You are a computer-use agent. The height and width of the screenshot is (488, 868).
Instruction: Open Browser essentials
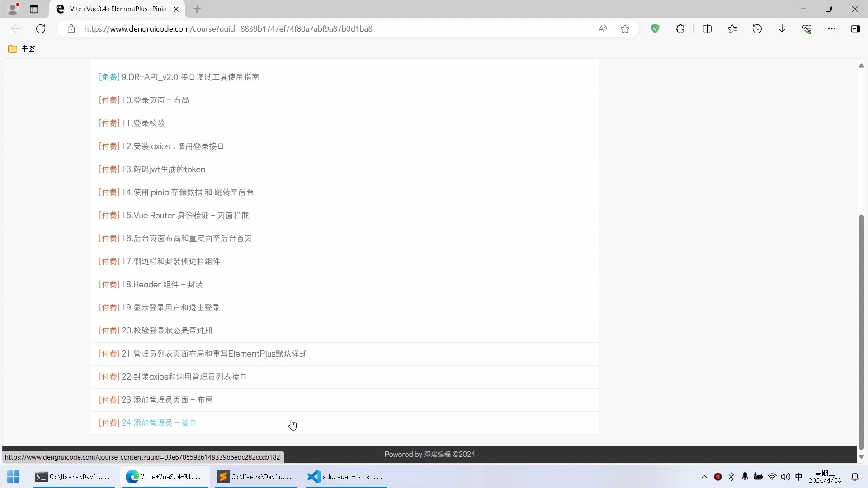tap(807, 28)
